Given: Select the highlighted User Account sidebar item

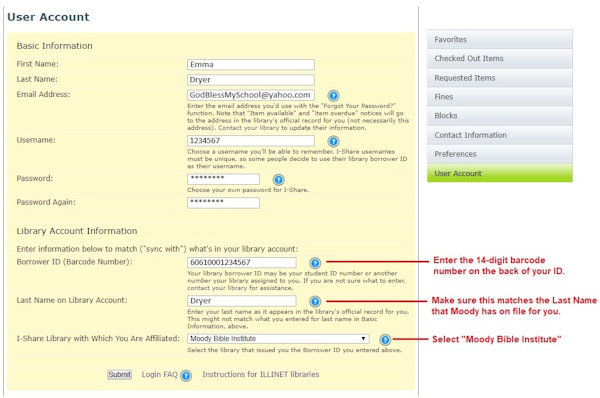Looking at the screenshot, I should point(500,173).
